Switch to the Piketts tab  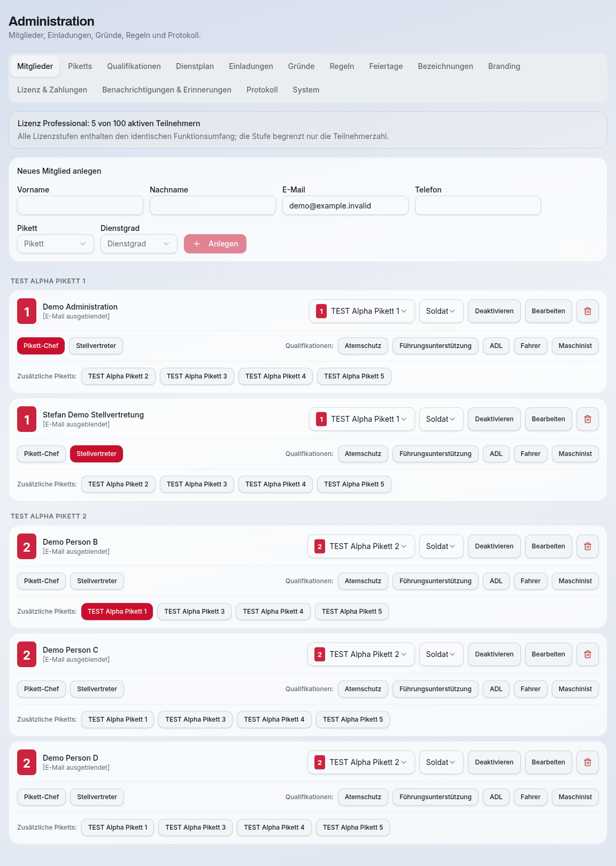(x=80, y=66)
